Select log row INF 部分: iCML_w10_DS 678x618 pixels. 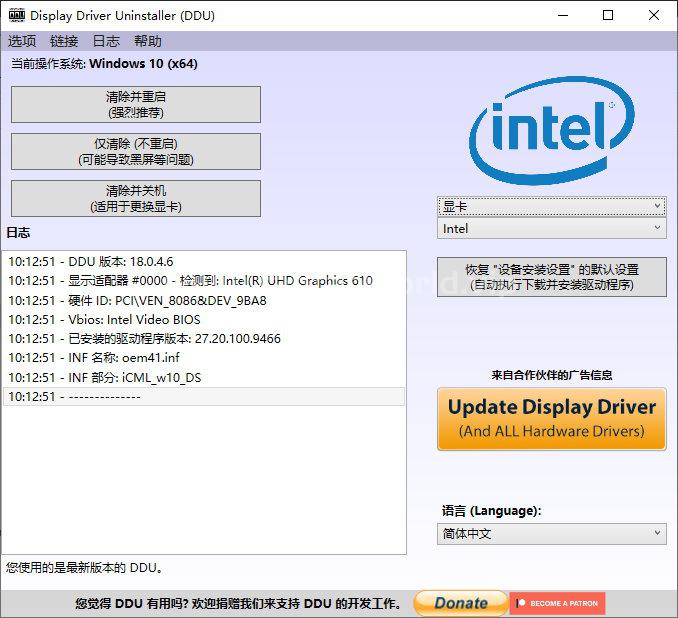click(204, 377)
